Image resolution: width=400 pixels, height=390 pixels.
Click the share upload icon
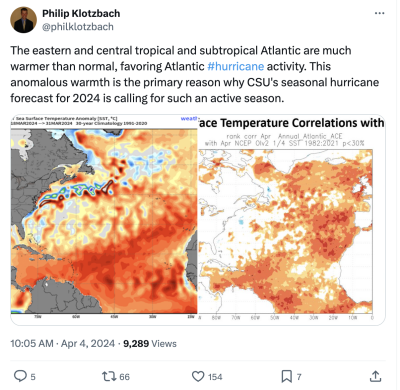coord(376,376)
